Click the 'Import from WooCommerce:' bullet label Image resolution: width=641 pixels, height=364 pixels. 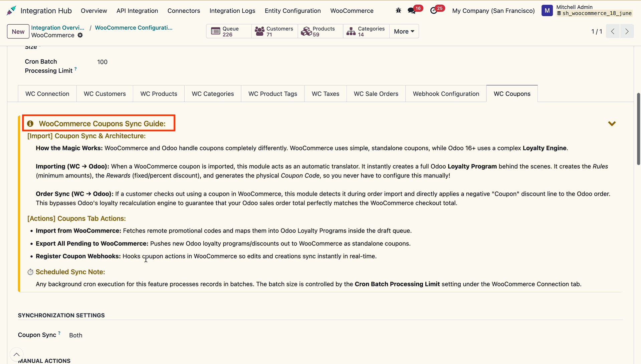(x=78, y=231)
